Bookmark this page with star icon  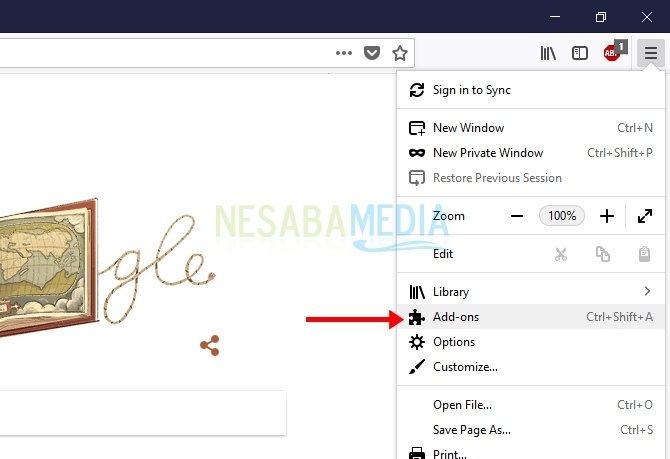pos(400,53)
